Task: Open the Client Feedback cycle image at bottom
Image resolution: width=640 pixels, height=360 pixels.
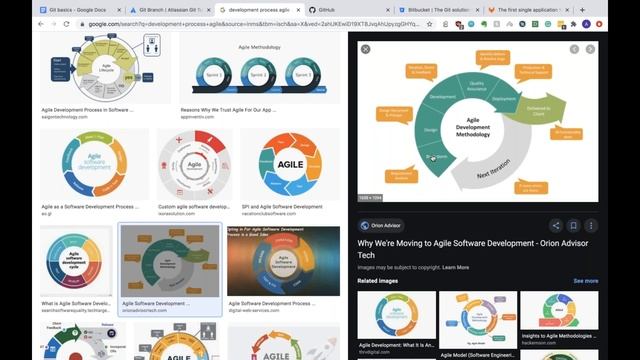Action: click(x=83, y=341)
